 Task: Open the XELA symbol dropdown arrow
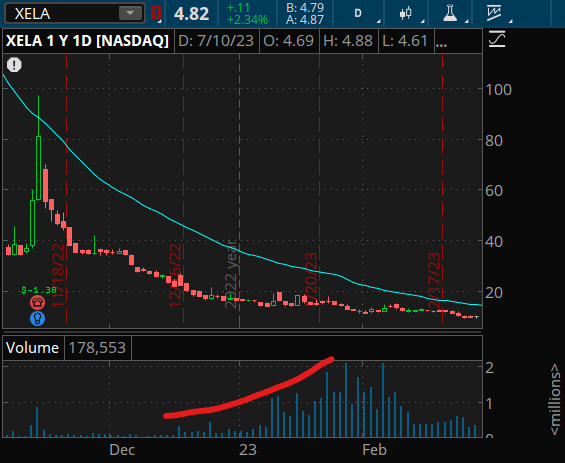tap(130, 13)
